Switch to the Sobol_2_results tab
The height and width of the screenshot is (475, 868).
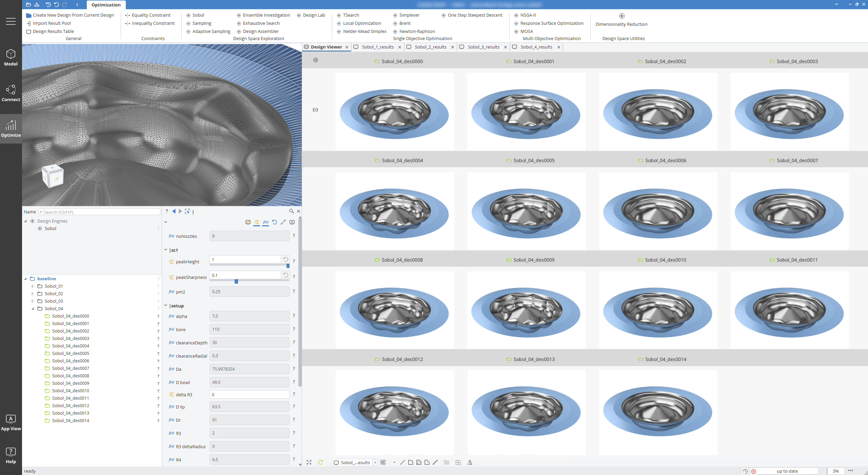pos(430,47)
